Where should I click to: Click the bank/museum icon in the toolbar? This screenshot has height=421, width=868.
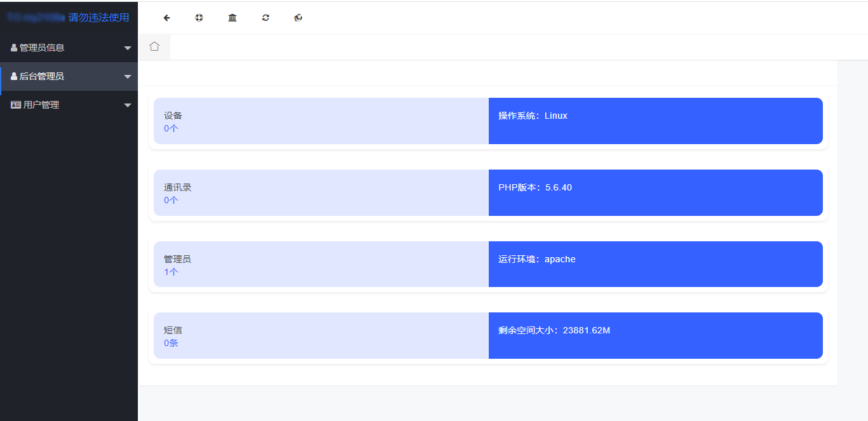(232, 18)
